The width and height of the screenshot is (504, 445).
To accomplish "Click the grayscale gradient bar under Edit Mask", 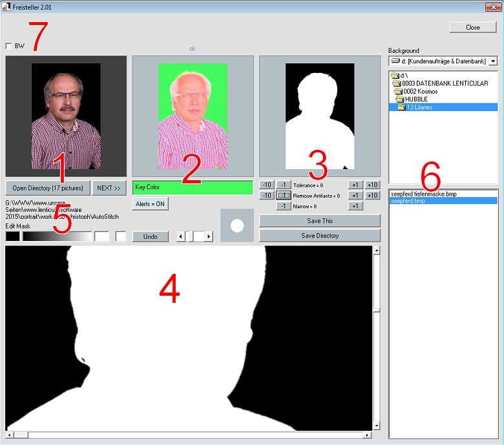I will (x=57, y=236).
